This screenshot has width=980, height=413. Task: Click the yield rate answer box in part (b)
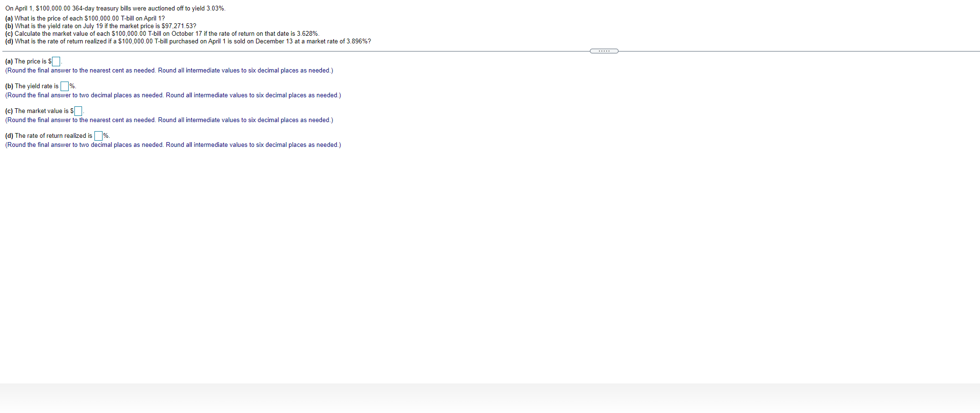[65, 86]
